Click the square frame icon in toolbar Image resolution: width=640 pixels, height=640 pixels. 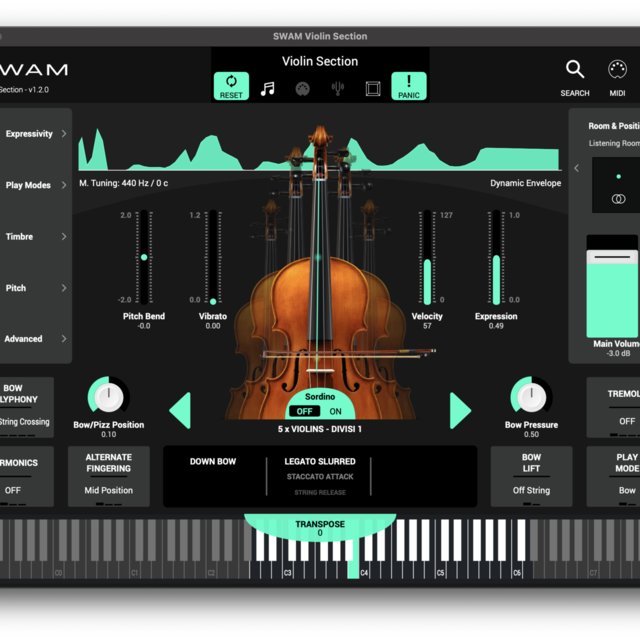[373, 89]
